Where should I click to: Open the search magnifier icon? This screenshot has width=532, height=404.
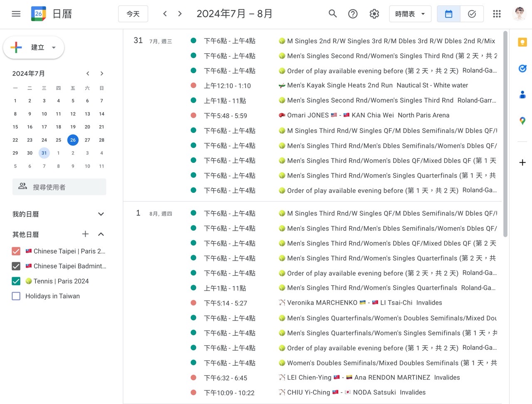[x=332, y=14]
